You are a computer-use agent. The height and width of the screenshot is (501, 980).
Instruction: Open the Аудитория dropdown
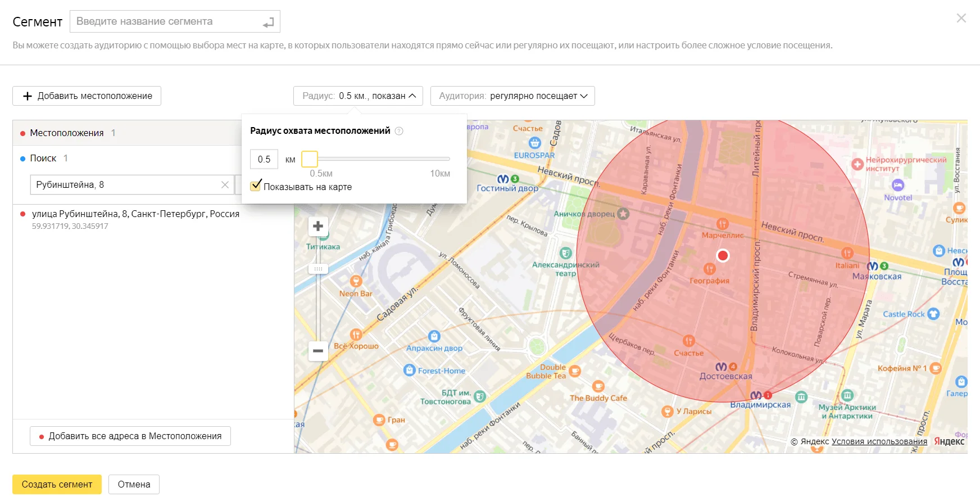tap(512, 96)
